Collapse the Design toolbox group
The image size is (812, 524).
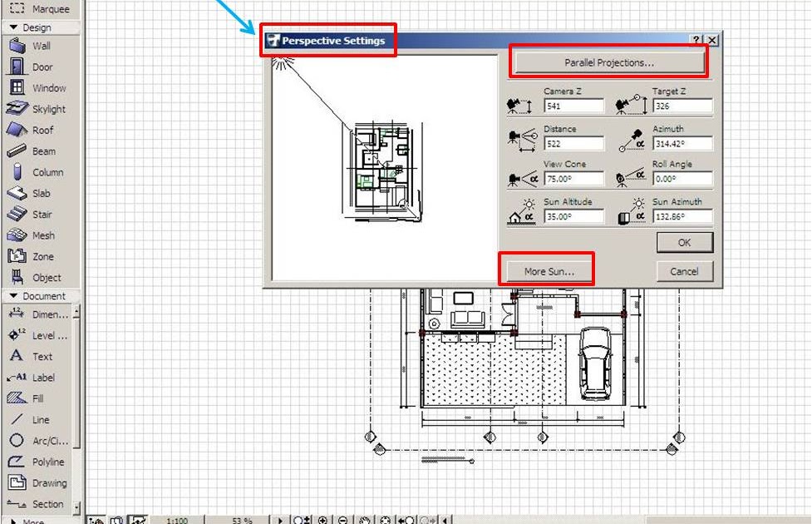13,27
